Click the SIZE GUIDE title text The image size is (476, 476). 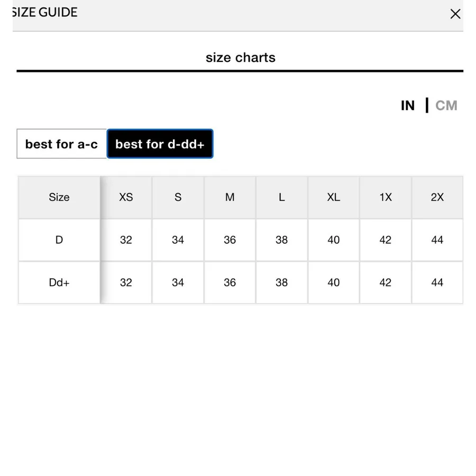45,13
